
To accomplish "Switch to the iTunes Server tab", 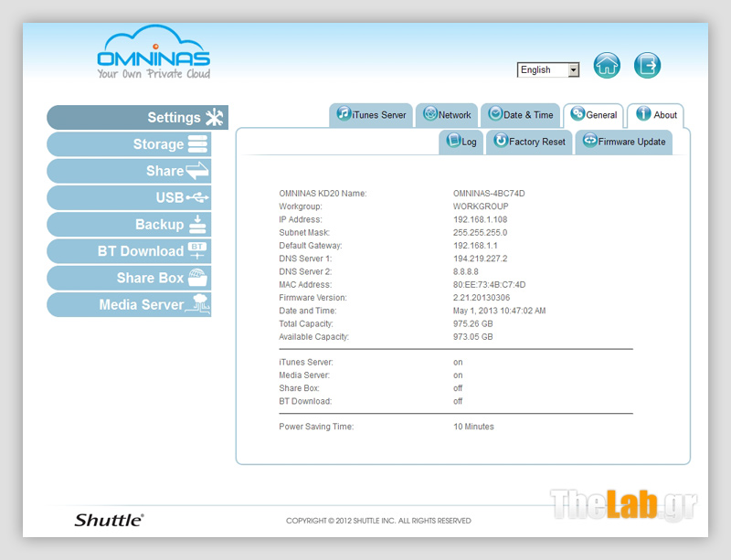I will click(x=371, y=115).
